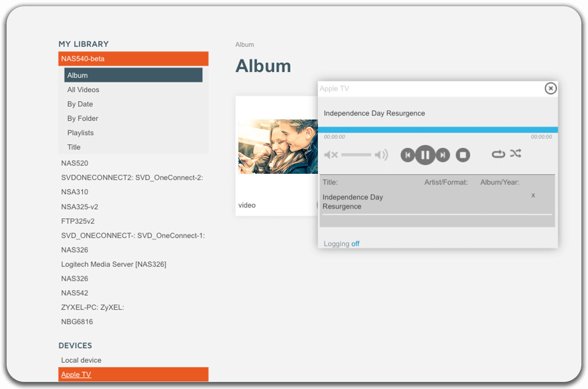Select SVD_ONECONNECT-: SVD_OneConnect-1: library
Viewport: 588px width, 389px height.
[x=133, y=236]
